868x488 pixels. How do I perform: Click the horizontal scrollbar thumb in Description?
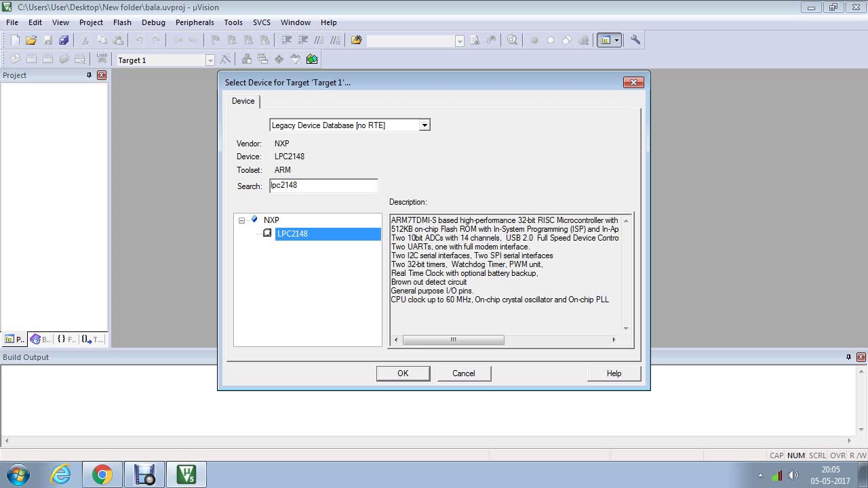coord(453,340)
